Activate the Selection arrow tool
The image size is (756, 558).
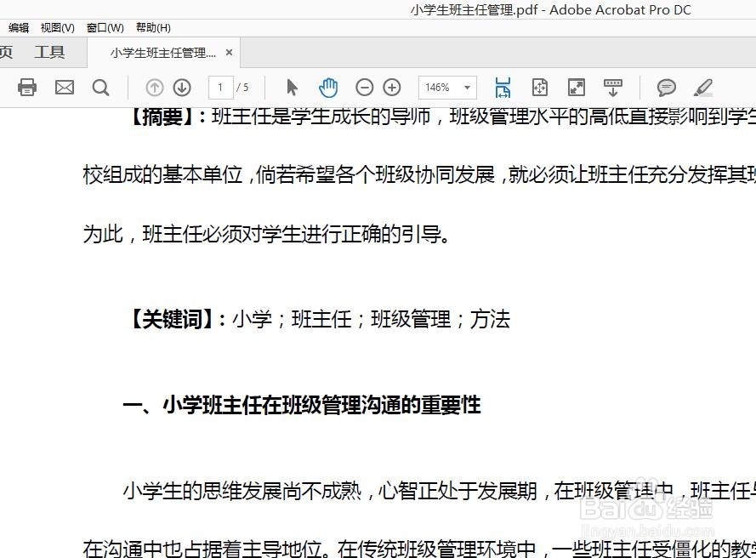point(292,87)
